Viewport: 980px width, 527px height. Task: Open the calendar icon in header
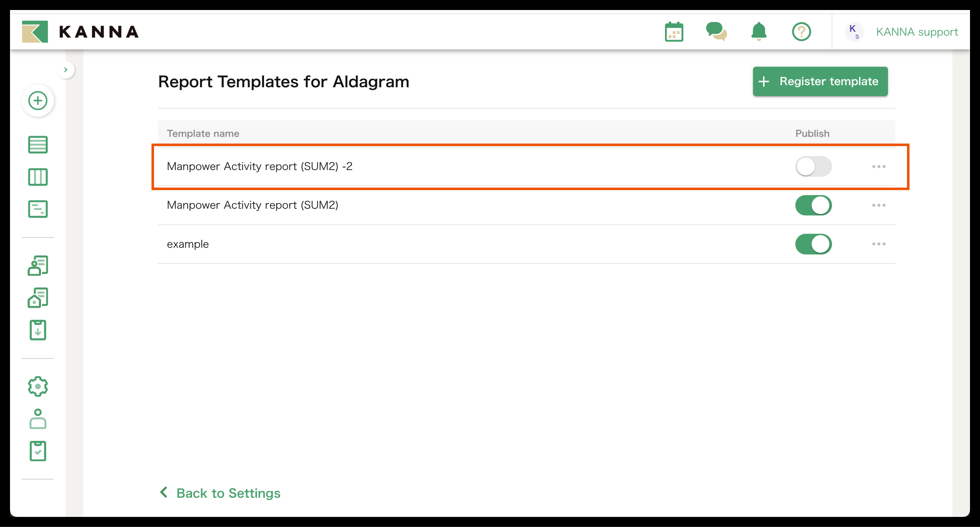pyautogui.click(x=674, y=32)
